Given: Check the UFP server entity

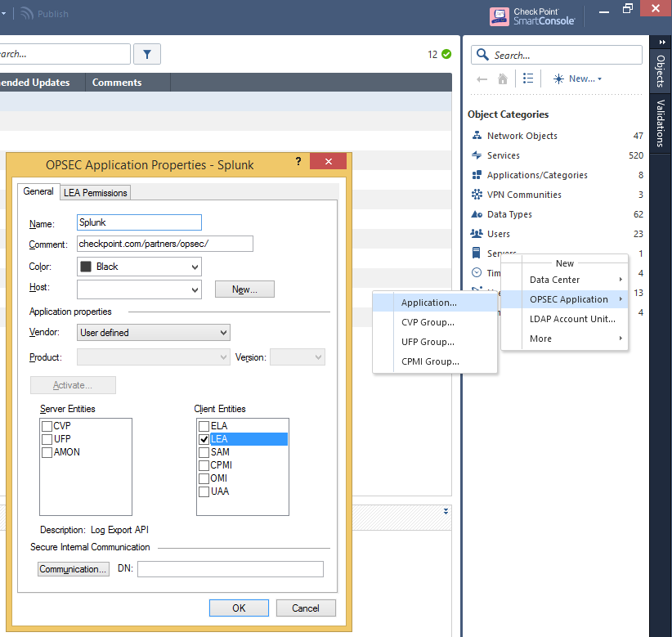Looking at the screenshot, I should tap(47, 439).
